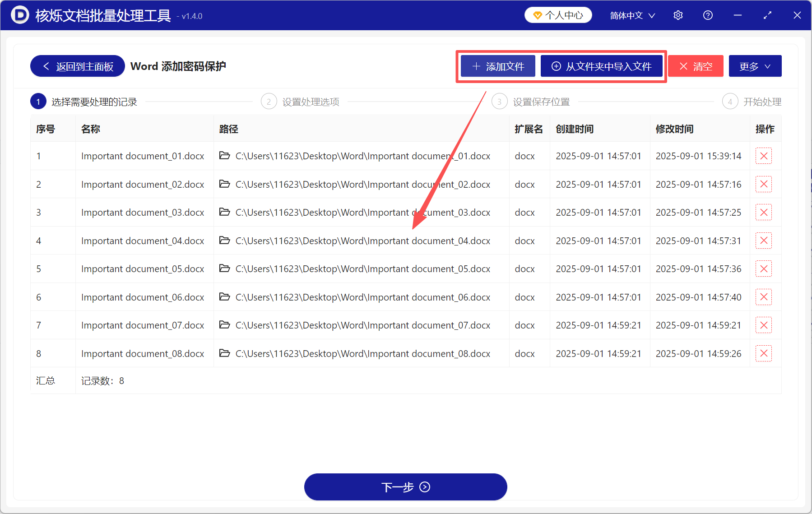The width and height of the screenshot is (812, 514).
Task: Click arrow icon inside 下一步 button
Action: (424, 487)
